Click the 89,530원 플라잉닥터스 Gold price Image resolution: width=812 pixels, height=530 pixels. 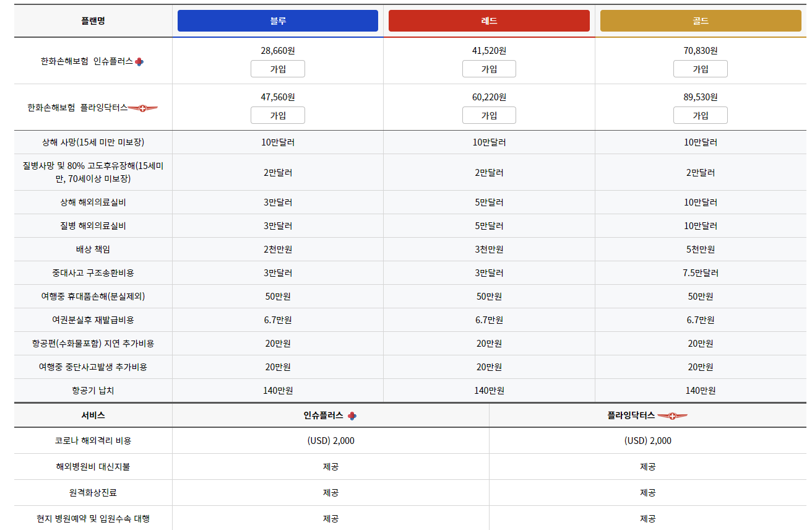701,97
